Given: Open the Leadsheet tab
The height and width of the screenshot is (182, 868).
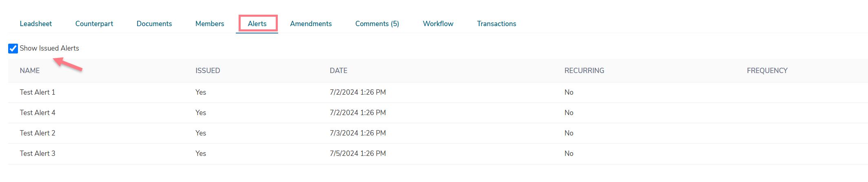Looking at the screenshot, I should 36,24.
